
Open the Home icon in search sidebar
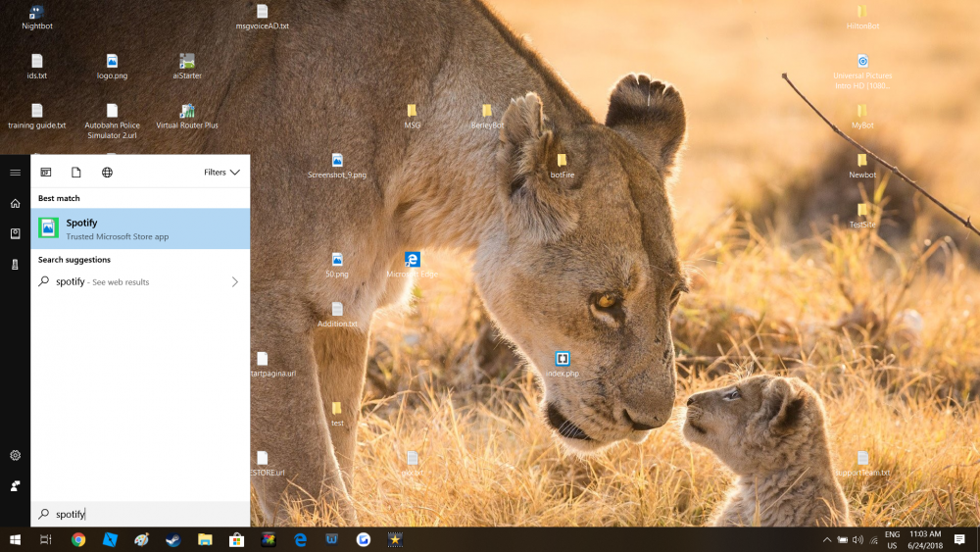[15, 203]
